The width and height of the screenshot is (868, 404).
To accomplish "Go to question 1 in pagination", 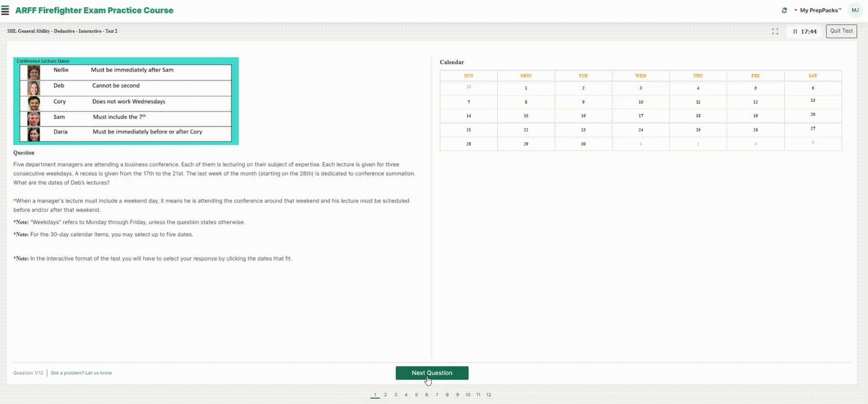I will [x=375, y=395].
